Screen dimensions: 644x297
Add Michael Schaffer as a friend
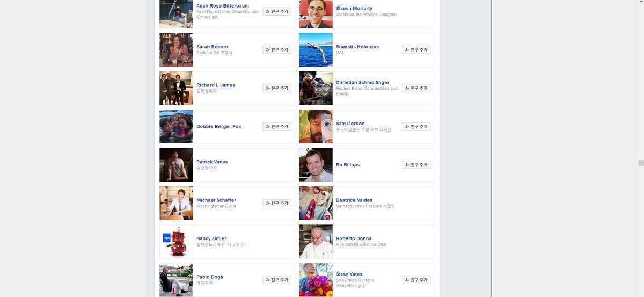click(x=277, y=204)
